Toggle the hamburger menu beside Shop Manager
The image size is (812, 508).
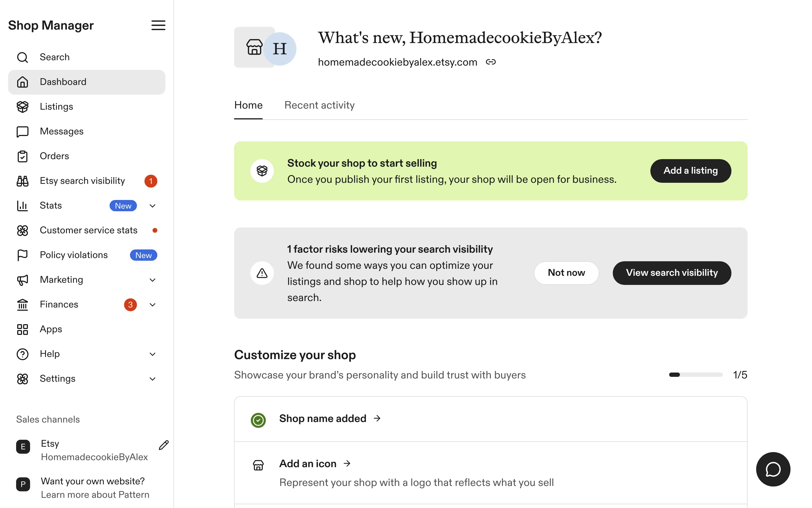pos(158,25)
